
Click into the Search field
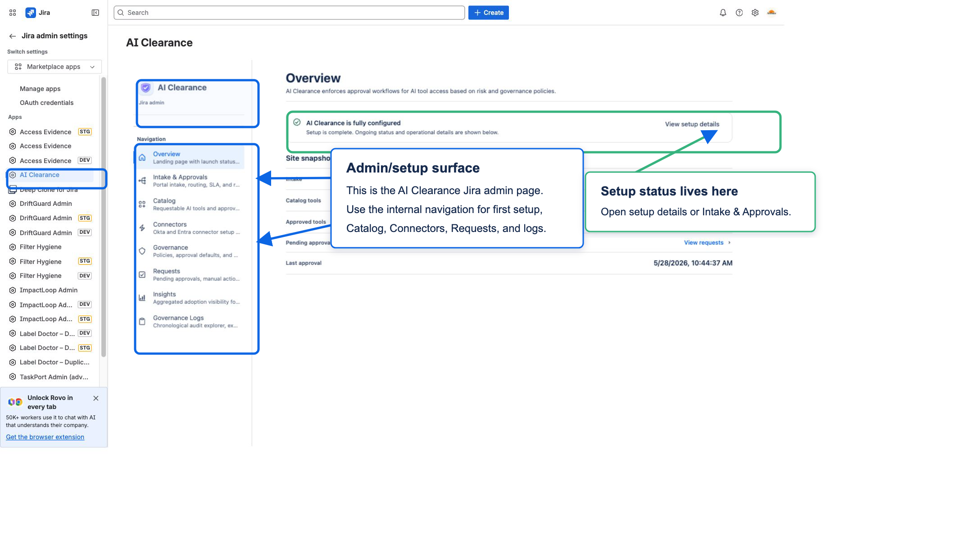289,13
